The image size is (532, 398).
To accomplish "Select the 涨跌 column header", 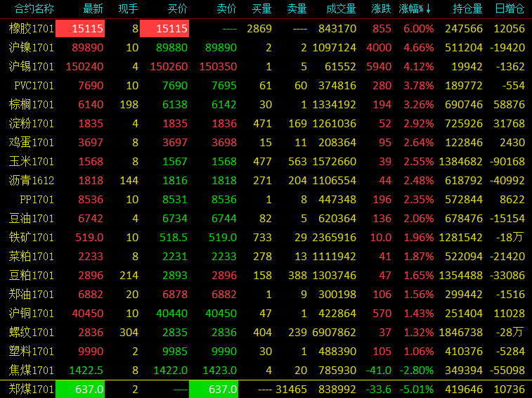I will point(381,9).
